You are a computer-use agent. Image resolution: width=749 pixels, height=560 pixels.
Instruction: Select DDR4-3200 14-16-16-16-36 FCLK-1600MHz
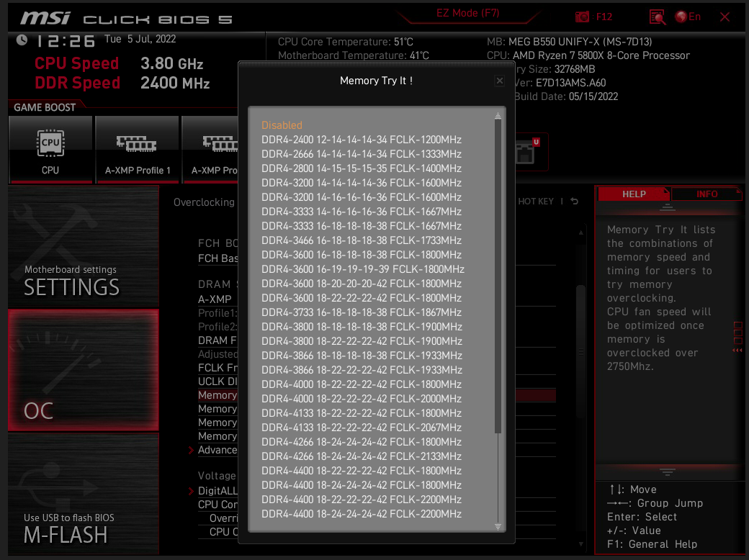coord(362,197)
